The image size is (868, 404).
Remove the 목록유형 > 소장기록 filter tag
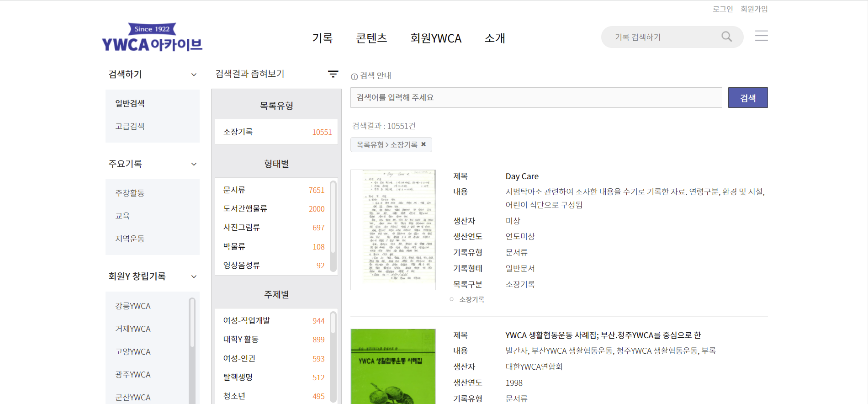point(423,144)
